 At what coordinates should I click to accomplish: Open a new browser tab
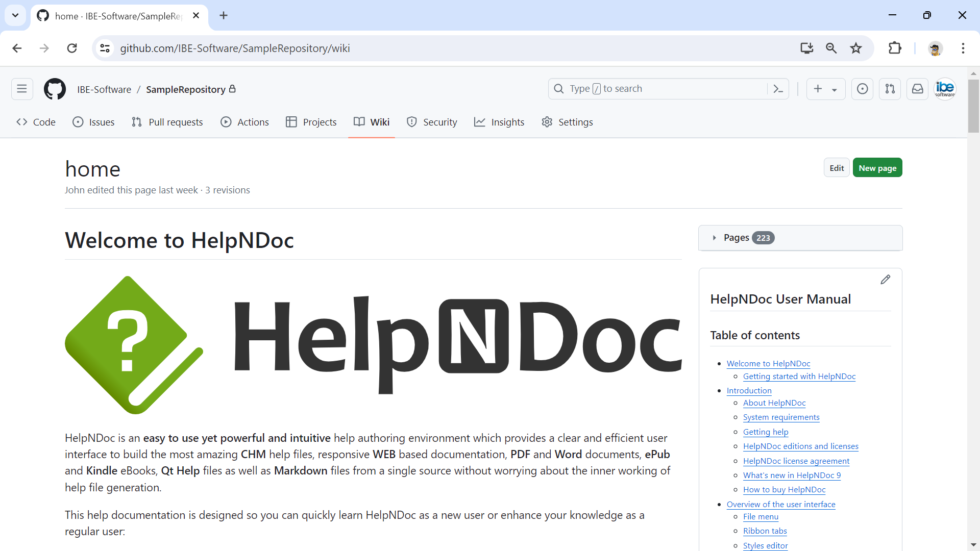[224, 15]
